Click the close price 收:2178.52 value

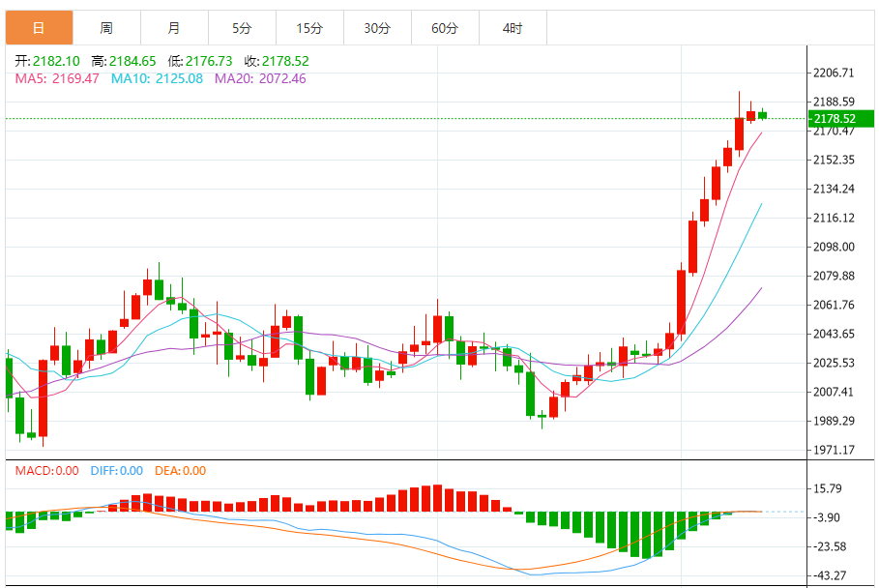click(x=277, y=61)
